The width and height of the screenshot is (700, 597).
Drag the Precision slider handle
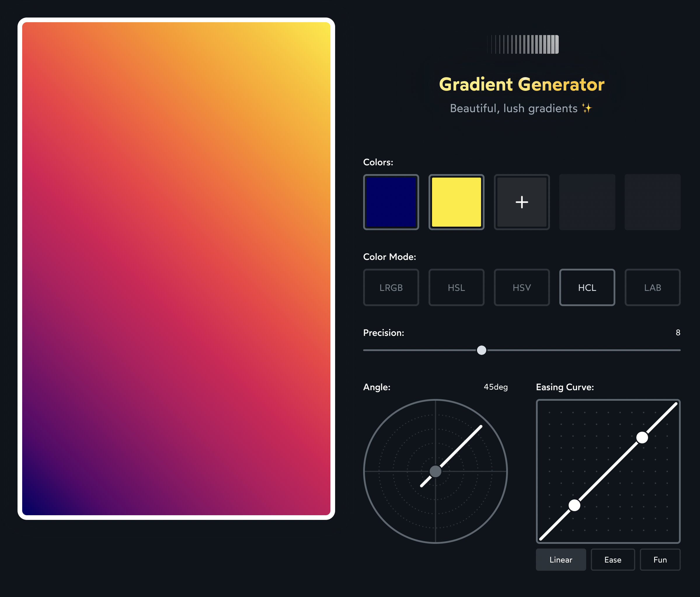coord(481,350)
